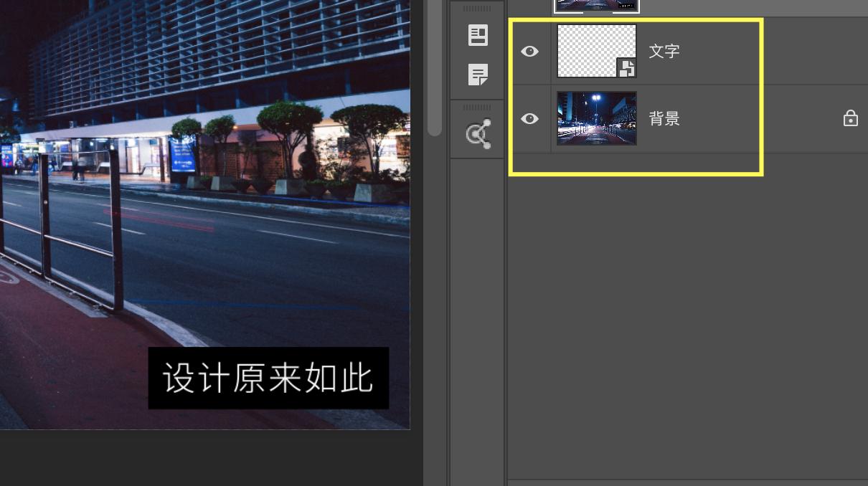Click the padlock to unlock the background
This screenshot has height=486, width=868.
850,118
